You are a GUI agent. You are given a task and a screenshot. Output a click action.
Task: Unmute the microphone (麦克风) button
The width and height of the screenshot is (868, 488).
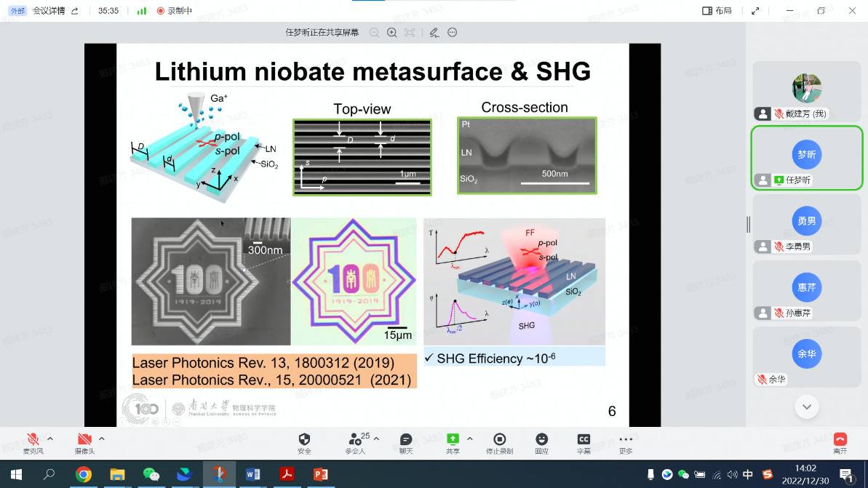click(32, 440)
